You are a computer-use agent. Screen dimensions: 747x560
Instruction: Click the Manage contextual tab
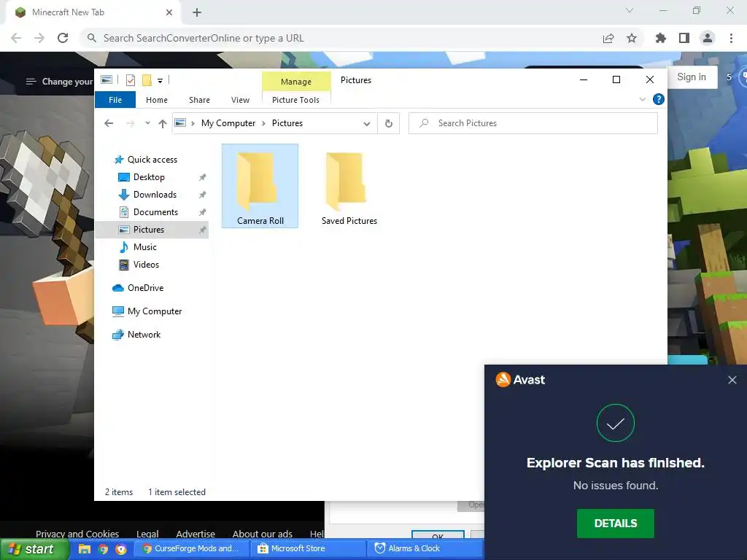click(296, 82)
